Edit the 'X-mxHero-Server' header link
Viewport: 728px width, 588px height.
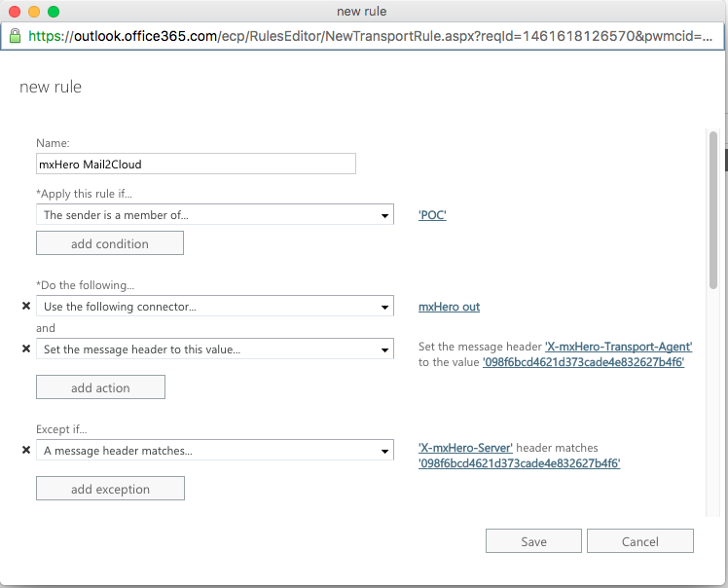465,448
